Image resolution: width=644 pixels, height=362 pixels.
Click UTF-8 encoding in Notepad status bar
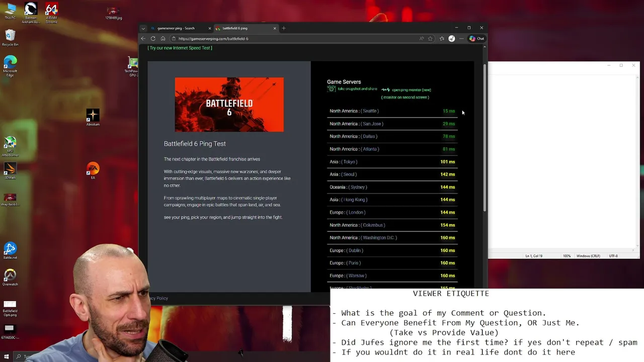tap(613, 256)
